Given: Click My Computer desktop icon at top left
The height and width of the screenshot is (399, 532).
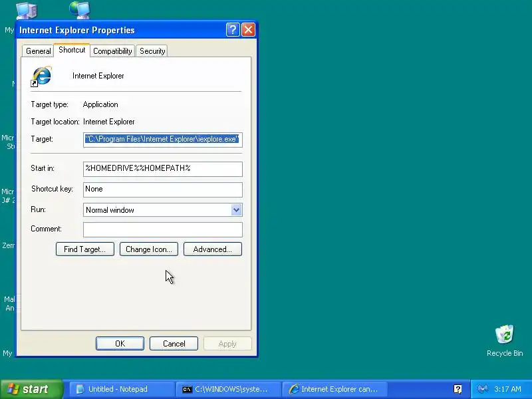Looking at the screenshot, I should coord(27,10).
